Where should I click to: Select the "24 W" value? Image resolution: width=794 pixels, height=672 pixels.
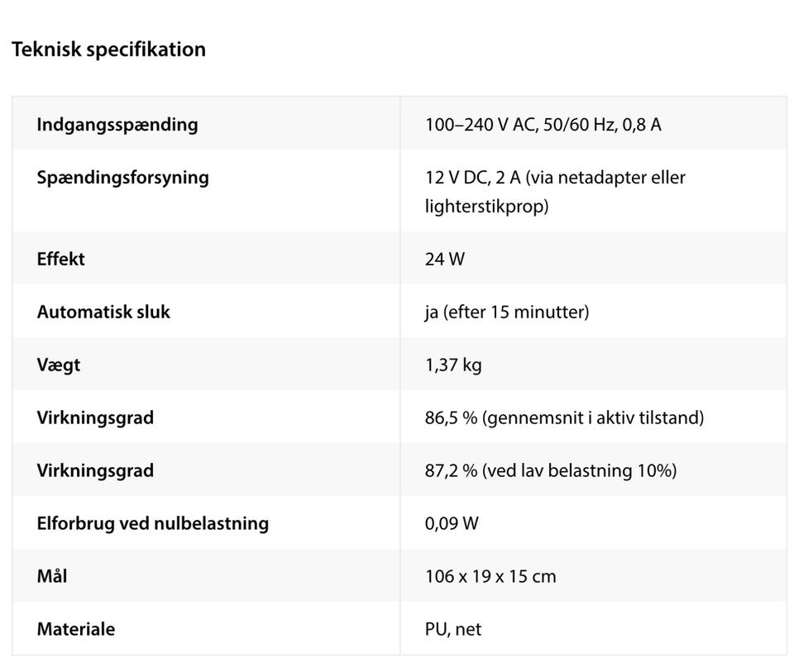[x=445, y=259]
